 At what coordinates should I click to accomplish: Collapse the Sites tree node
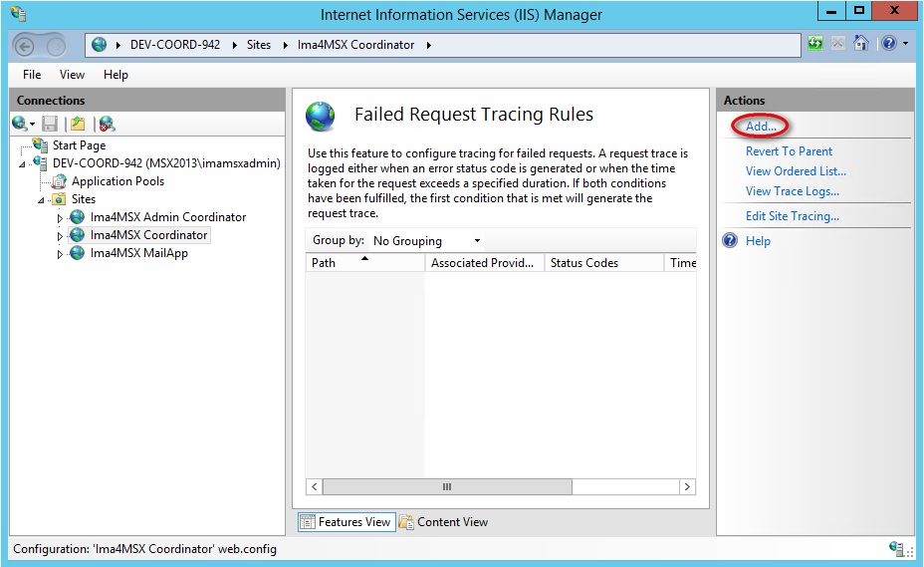(x=41, y=200)
